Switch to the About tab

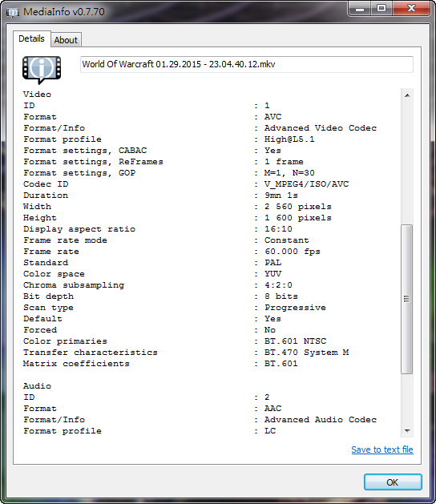pyautogui.click(x=66, y=40)
